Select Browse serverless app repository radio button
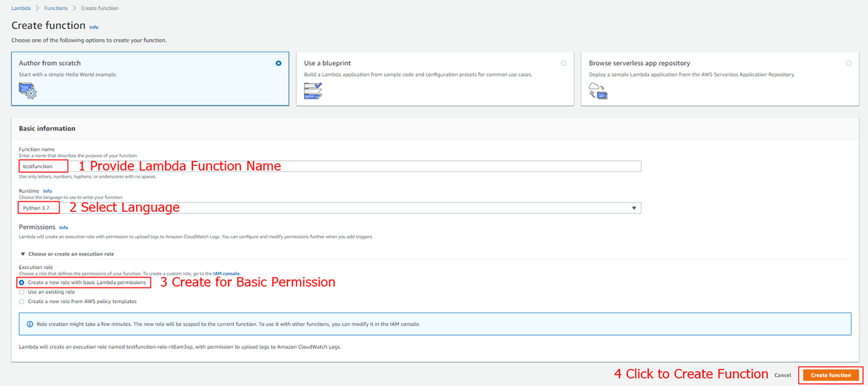The width and height of the screenshot is (868, 386). [848, 63]
